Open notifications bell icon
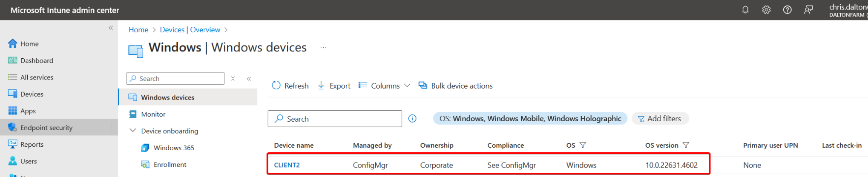Image resolution: width=868 pixels, height=177 pixels. [745, 10]
